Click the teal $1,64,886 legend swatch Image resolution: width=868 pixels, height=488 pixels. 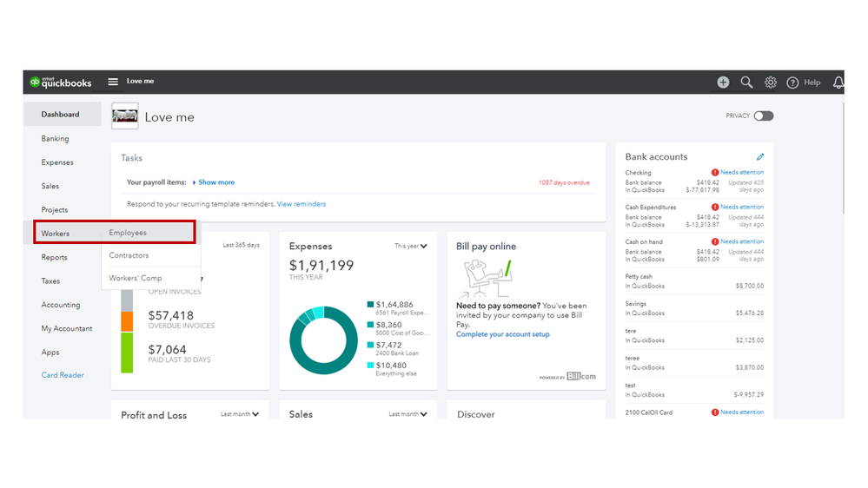[370, 304]
